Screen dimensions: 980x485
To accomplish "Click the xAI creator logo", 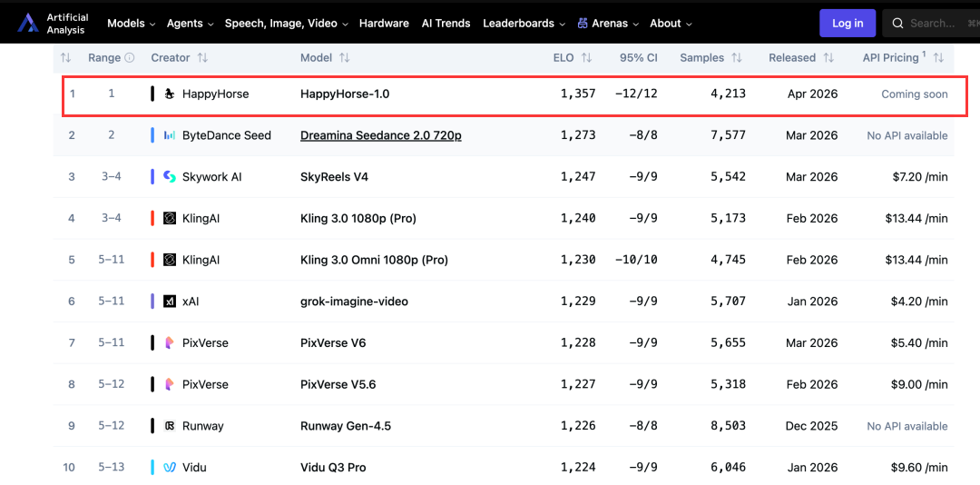I will (170, 302).
